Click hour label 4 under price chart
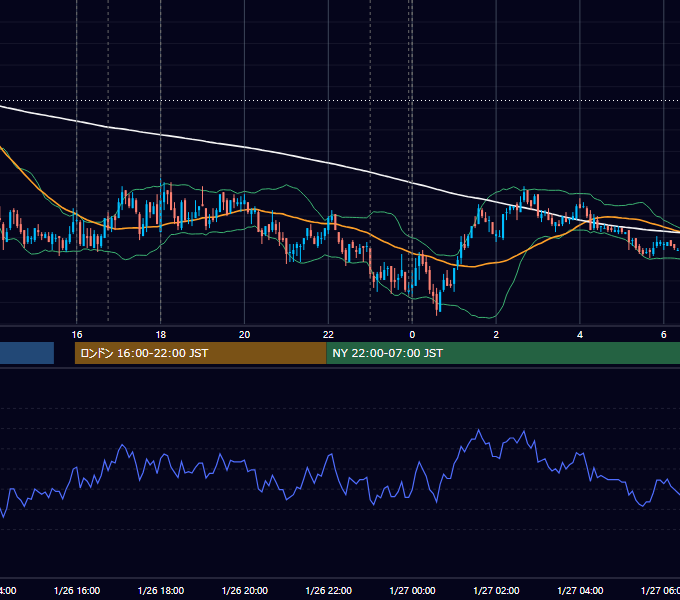Screen dimensions: 680x600 click(x=580, y=335)
